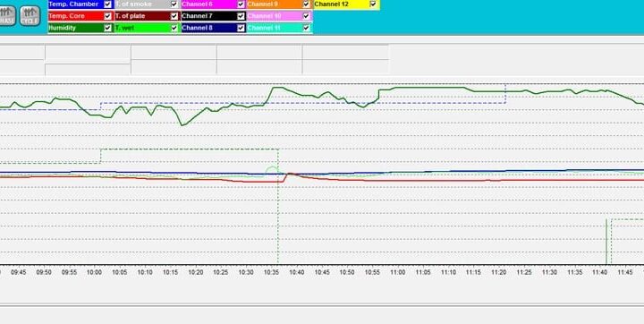The height and width of the screenshot is (324, 644).
Task: Click the 11:30 time axis label
Action: pos(549,272)
